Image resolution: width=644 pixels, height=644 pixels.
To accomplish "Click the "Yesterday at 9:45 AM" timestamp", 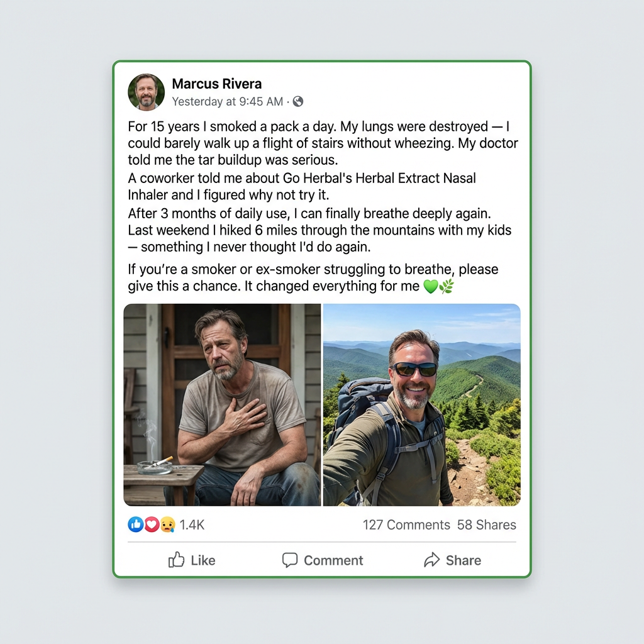I will (x=227, y=101).
